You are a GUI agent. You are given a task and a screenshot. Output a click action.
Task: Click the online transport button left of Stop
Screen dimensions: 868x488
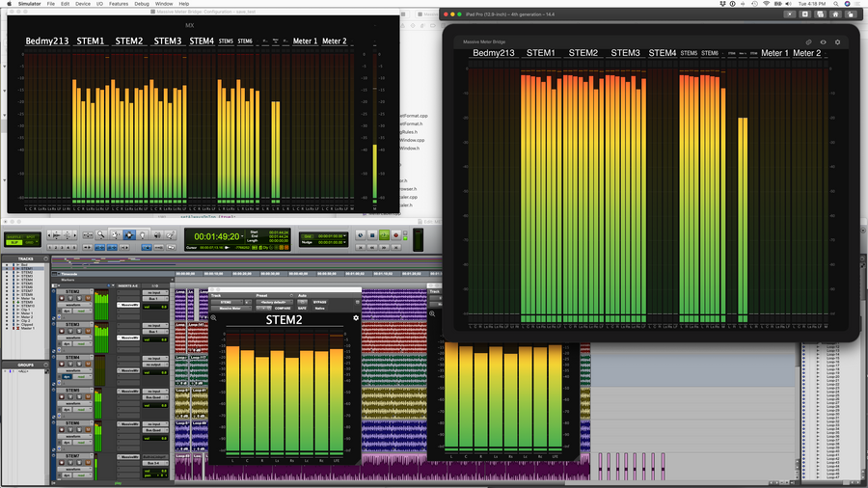(361, 235)
